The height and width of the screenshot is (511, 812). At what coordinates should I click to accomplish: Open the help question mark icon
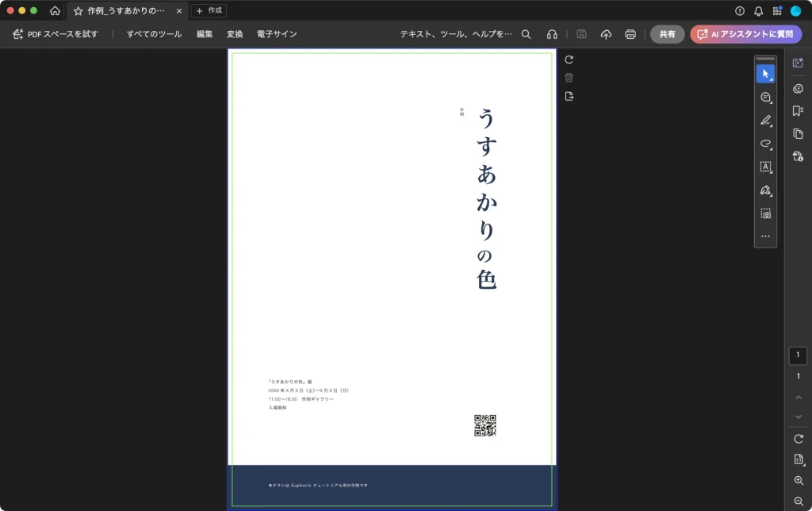pos(740,11)
